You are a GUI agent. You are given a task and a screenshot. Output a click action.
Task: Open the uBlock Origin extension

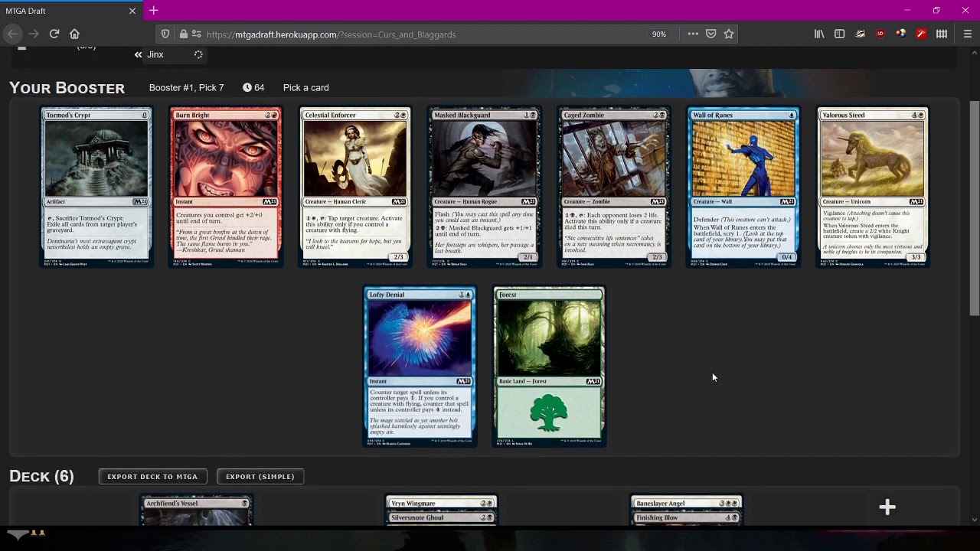tap(880, 34)
